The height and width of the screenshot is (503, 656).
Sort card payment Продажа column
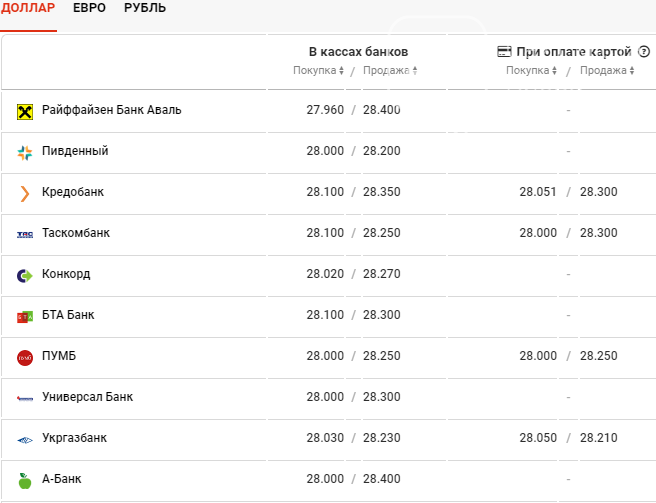tap(607, 70)
